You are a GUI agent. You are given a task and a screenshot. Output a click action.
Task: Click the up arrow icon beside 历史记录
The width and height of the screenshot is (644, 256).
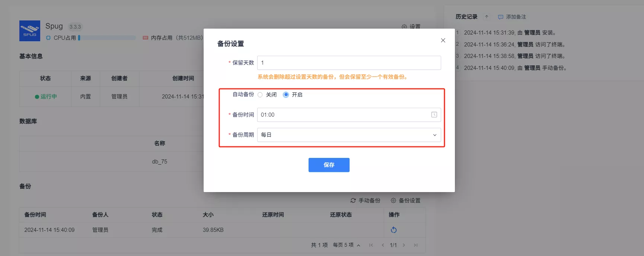pos(487,17)
